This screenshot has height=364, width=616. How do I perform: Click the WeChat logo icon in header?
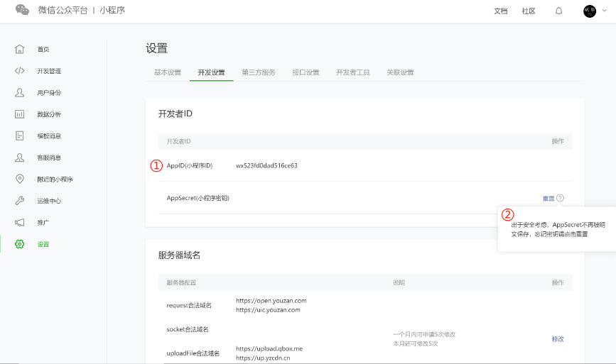pyautogui.click(x=22, y=10)
